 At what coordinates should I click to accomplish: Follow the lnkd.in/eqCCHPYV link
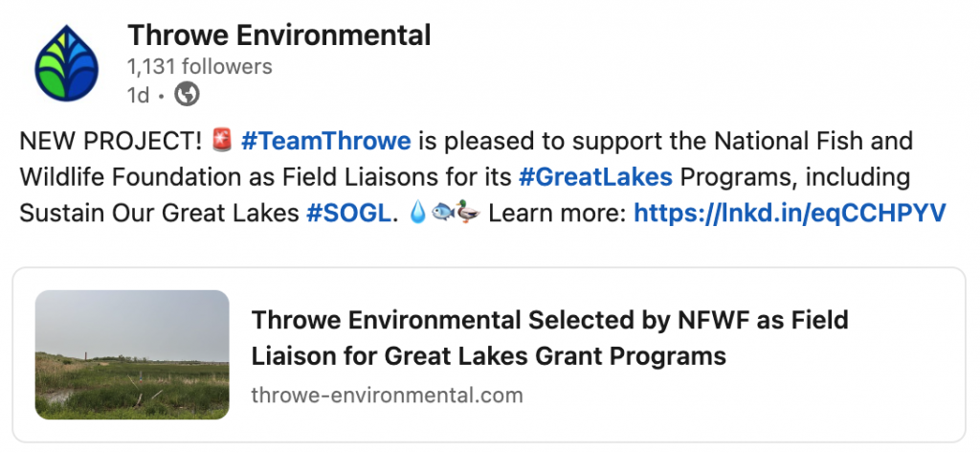[790, 214]
